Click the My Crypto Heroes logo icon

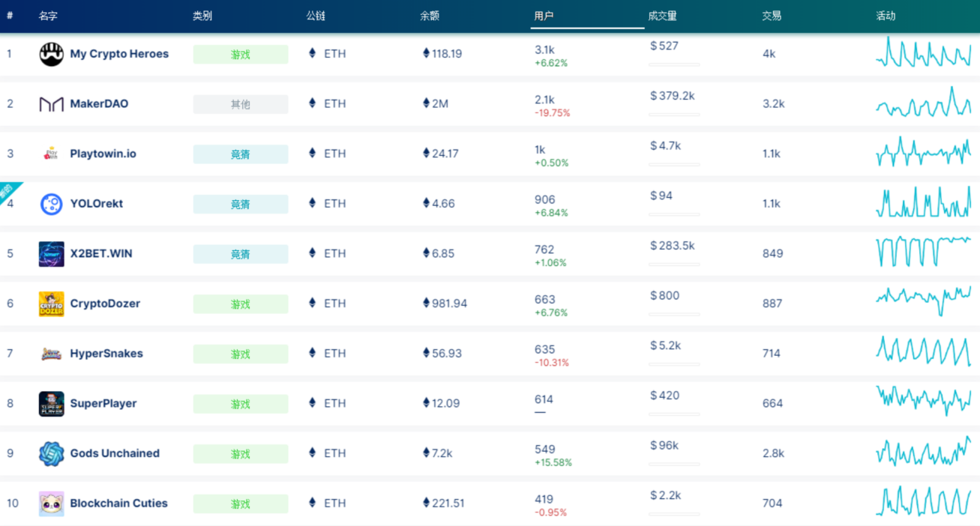point(52,54)
